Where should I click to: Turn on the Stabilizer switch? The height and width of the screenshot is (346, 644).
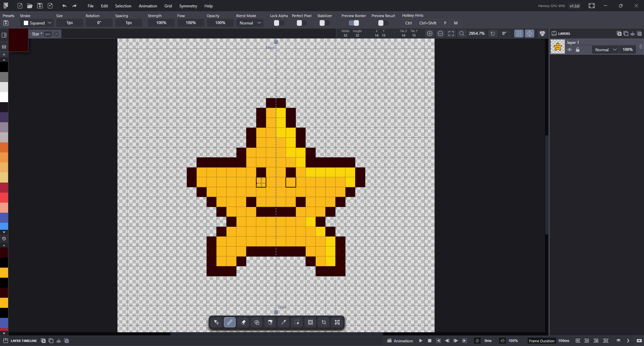(x=324, y=23)
